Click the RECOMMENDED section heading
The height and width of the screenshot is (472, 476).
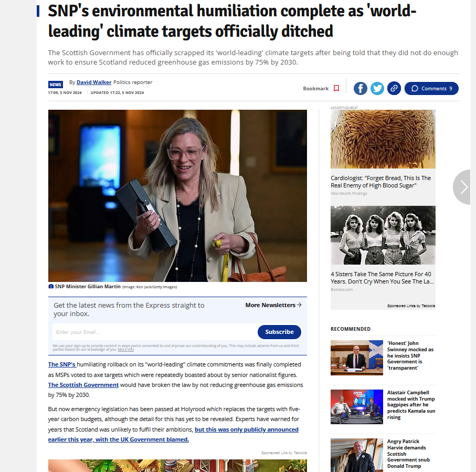(351, 329)
